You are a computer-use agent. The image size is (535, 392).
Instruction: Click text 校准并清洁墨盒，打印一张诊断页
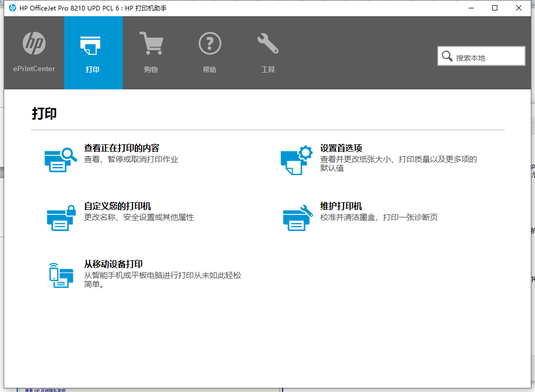[379, 217]
